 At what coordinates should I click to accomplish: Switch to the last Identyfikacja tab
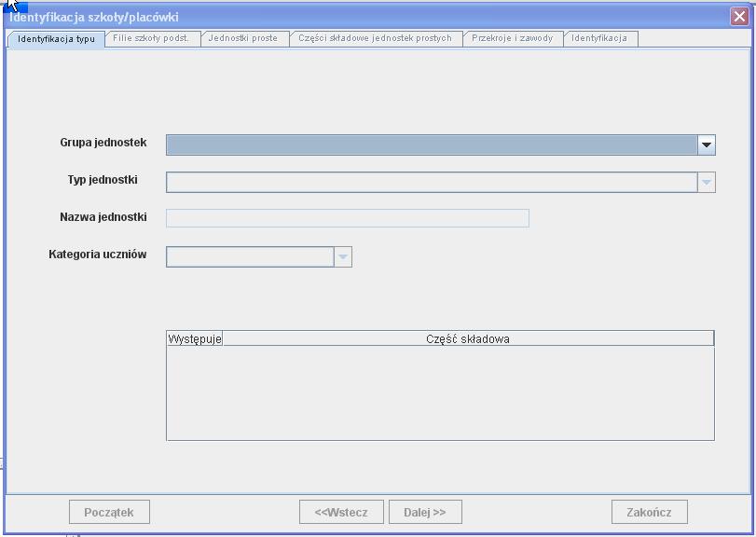point(599,38)
